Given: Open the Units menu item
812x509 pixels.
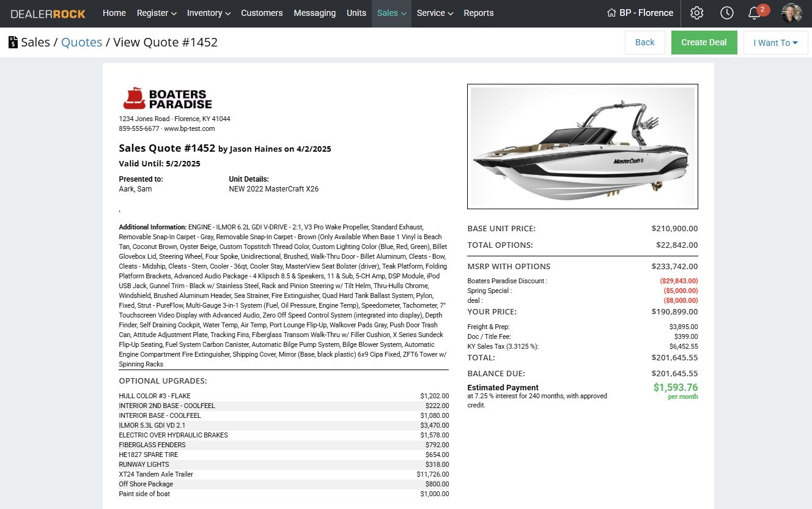Looking at the screenshot, I should (356, 13).
